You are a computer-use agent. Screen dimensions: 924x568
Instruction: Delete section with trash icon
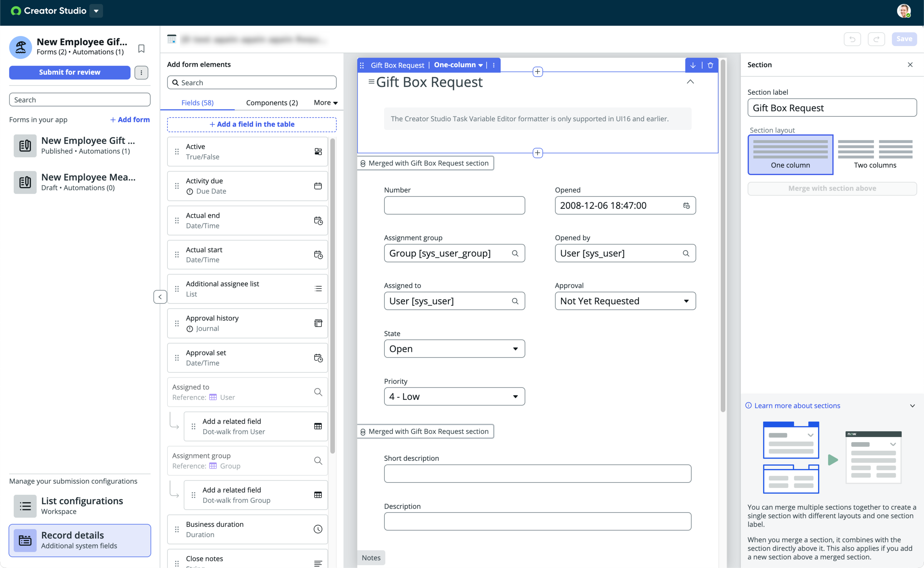(x=710, y=65)
